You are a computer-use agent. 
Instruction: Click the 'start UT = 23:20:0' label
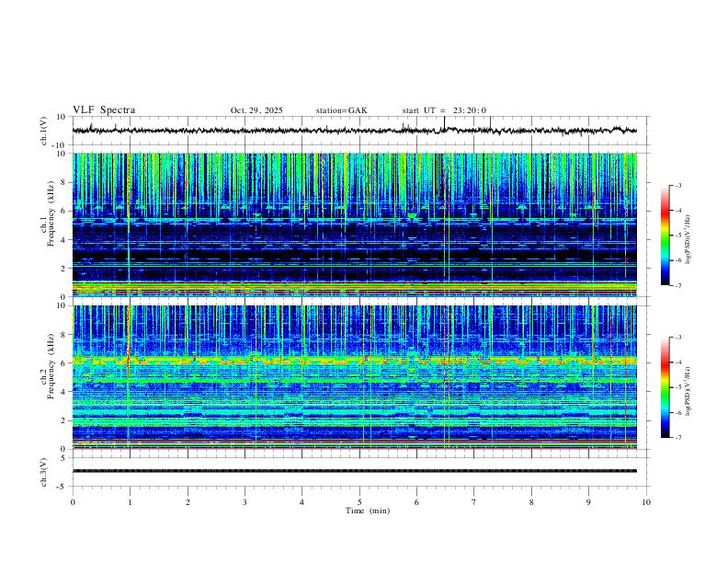coord(444,110)
